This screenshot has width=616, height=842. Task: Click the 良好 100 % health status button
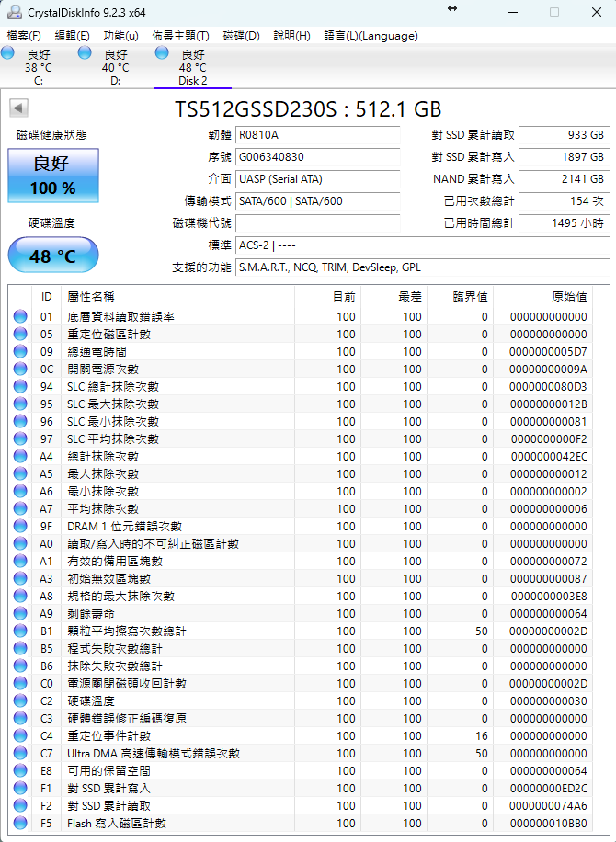click(53, 176)
